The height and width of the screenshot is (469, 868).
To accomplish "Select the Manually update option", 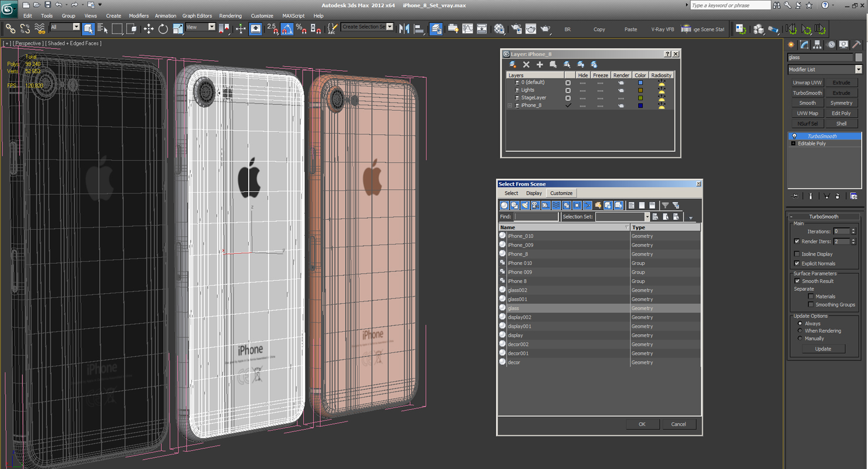I will 800,338.
